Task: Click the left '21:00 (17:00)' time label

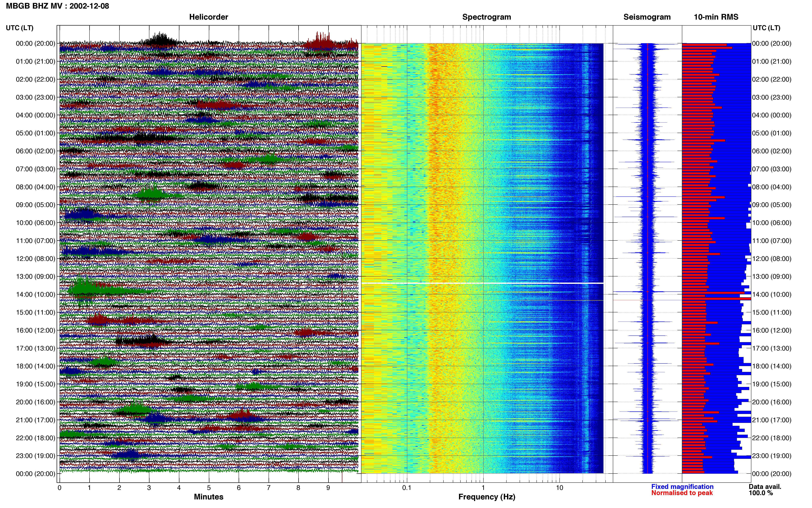Action: [x=36, y=420]
